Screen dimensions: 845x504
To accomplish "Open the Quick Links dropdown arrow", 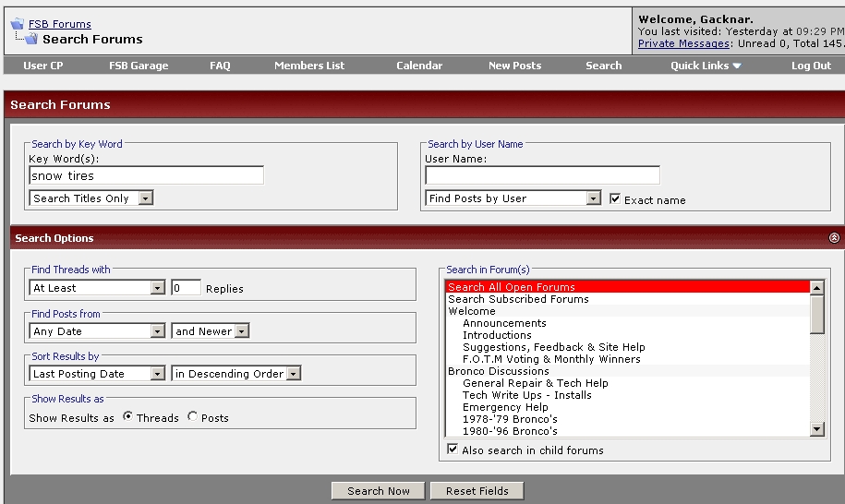I will click(x=737, y=66).
